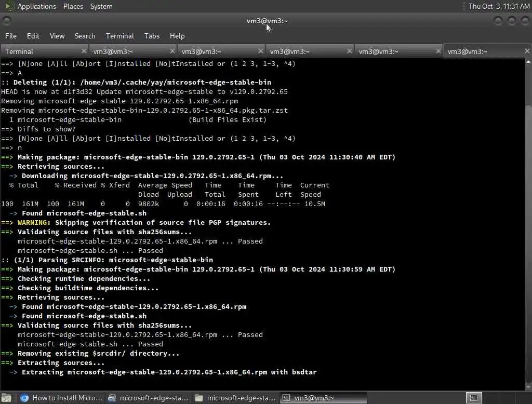Open the first microsoft-edge-sta... taskbar item
This screenshot has width=532, height=404.
click(x=148, y=398)
